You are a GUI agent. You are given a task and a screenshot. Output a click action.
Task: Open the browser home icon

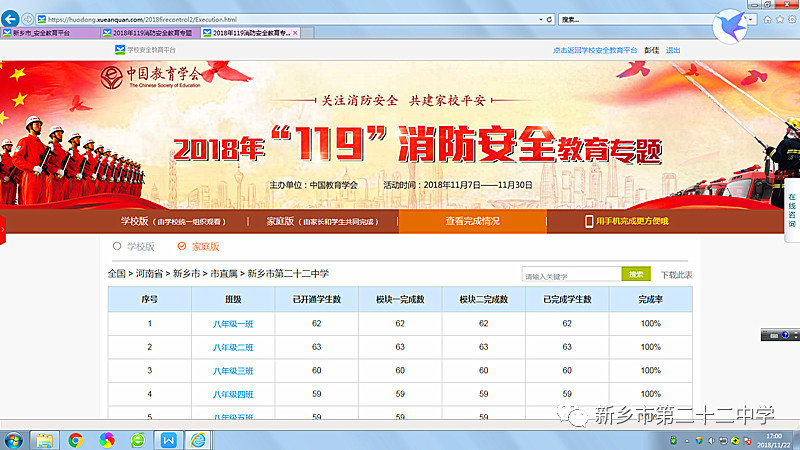(x=767, y=19)
